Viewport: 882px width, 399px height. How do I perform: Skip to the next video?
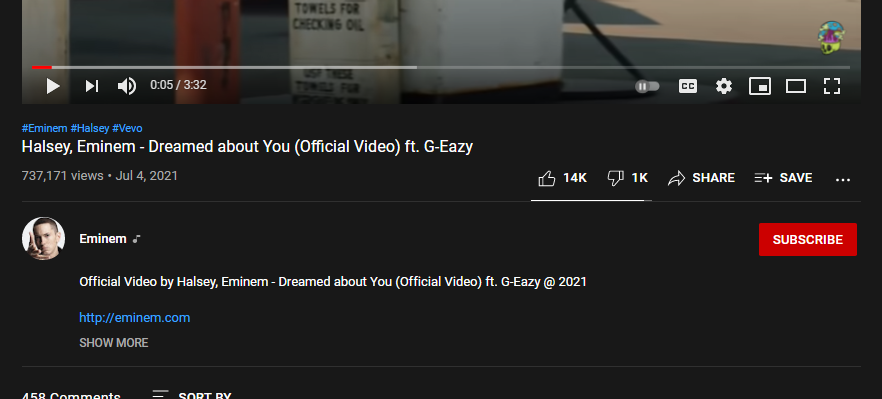coord(92,86)
